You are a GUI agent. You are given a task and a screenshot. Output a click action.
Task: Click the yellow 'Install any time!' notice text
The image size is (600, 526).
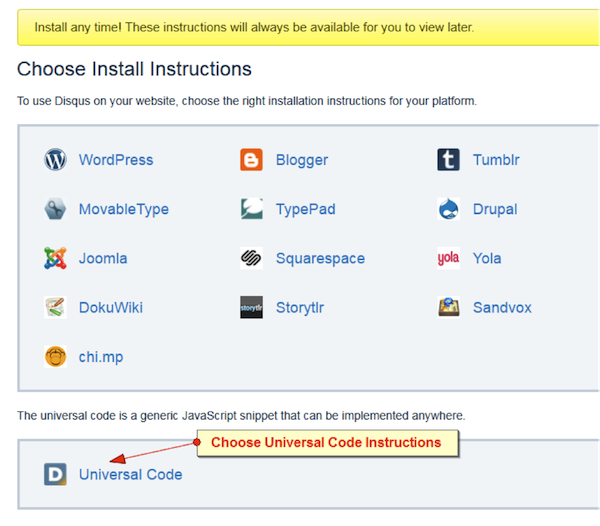pos(254,27)
